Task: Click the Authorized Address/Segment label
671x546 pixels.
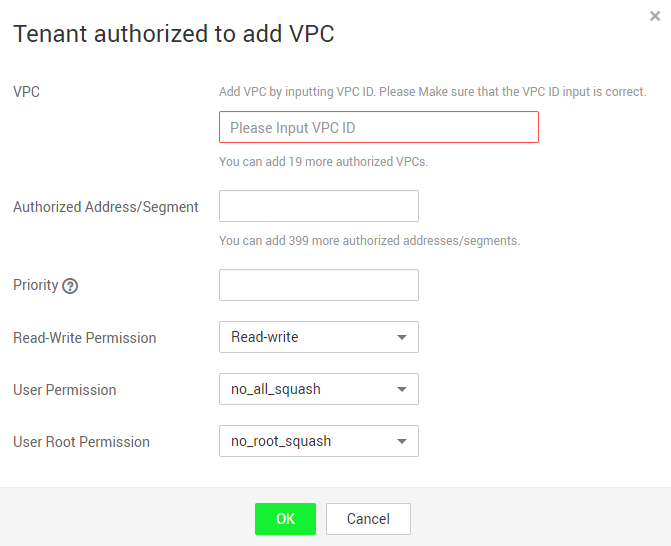Action: pyautogui.click(x=106, y=207)
